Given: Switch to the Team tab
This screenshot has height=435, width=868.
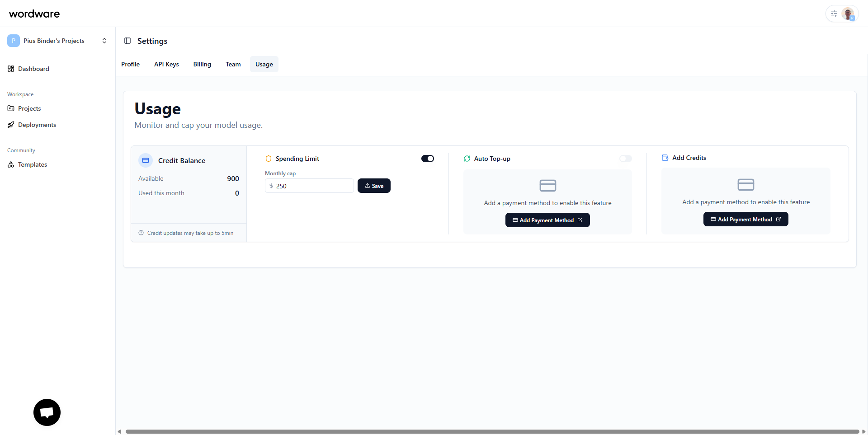Looking at the screenshot, I should point(233,64).
